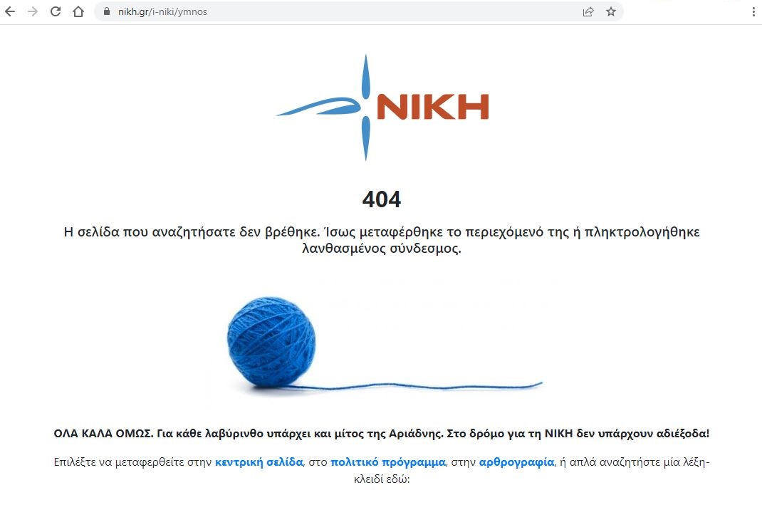
Task: Go back with the browser back arrow
Action: 10,11
